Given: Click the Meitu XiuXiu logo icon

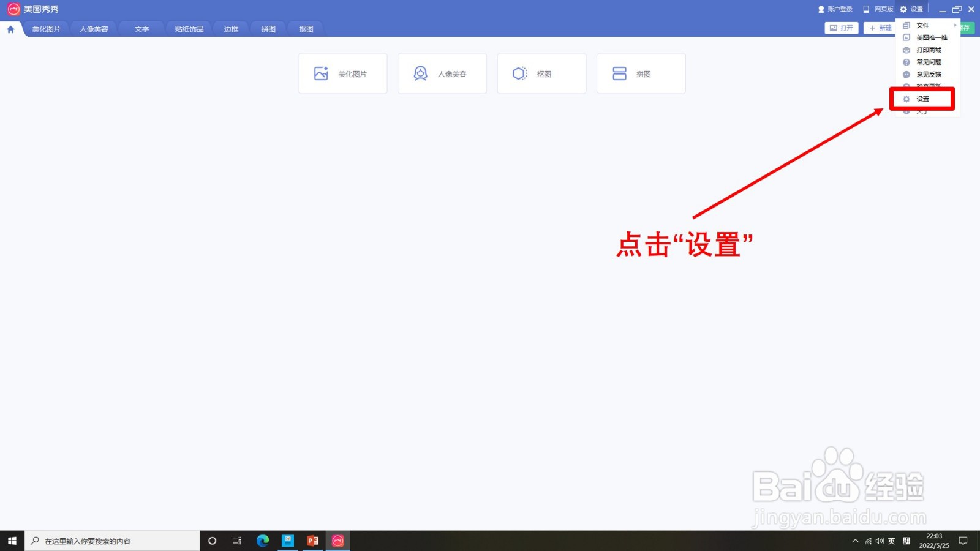Looking at the screenshot, I should (13, 9).
